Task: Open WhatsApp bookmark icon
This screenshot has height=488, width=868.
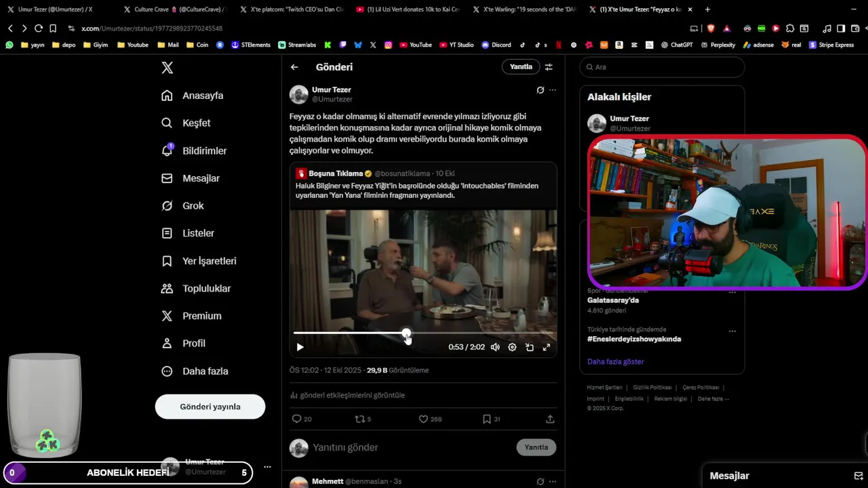Action: (9, 45)
